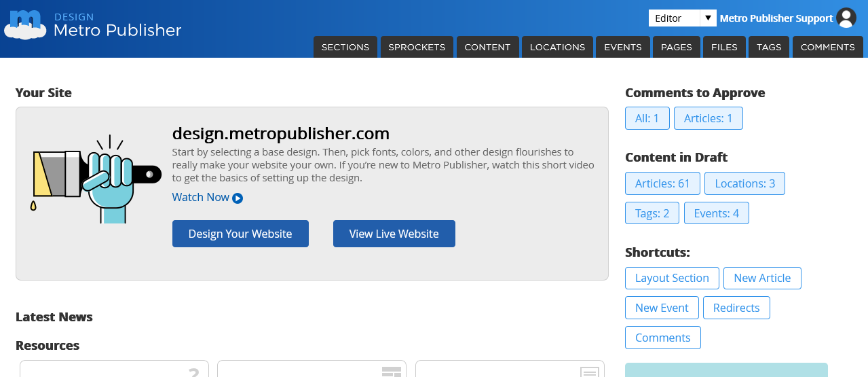Click the View Live Website button
Image resolution: width=868 pixels, height=377 pixels.
[394, 234]
